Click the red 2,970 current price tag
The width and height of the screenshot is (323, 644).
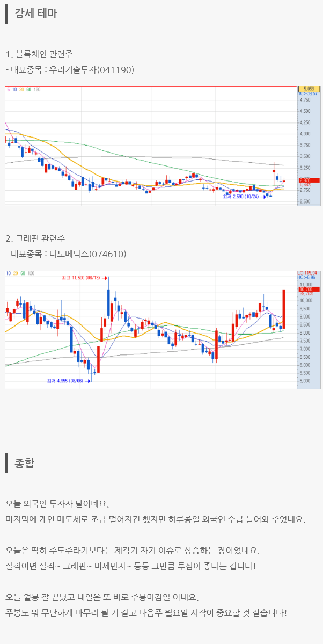[x=309, y=181]
